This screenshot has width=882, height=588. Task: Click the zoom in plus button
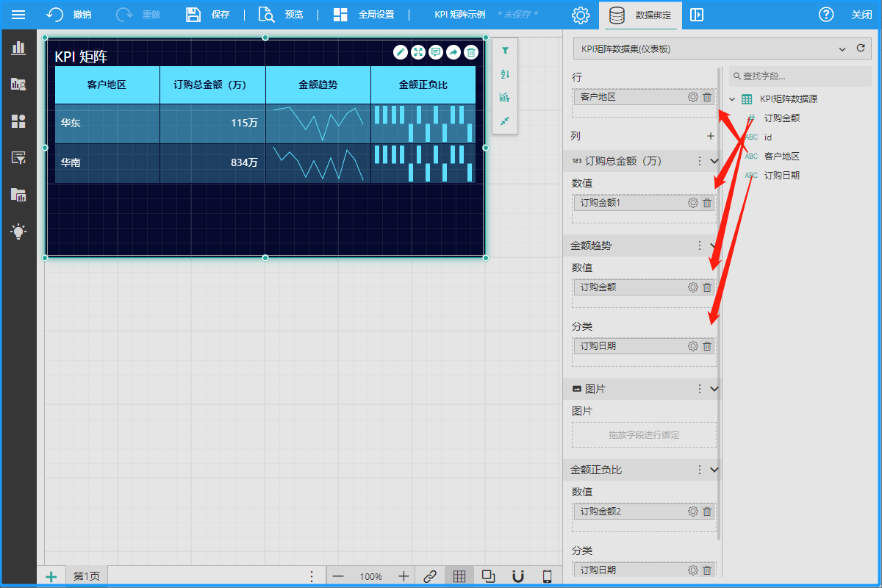pos(404,576)
